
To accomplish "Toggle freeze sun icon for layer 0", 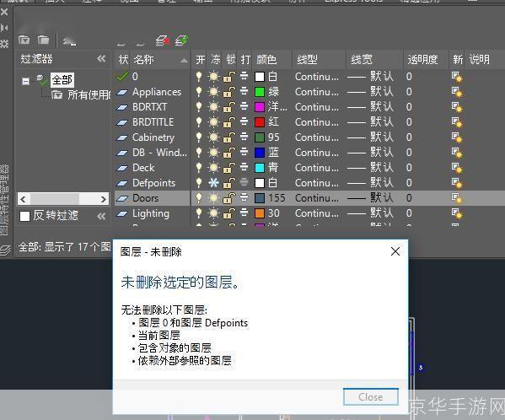I will point(213,77).
